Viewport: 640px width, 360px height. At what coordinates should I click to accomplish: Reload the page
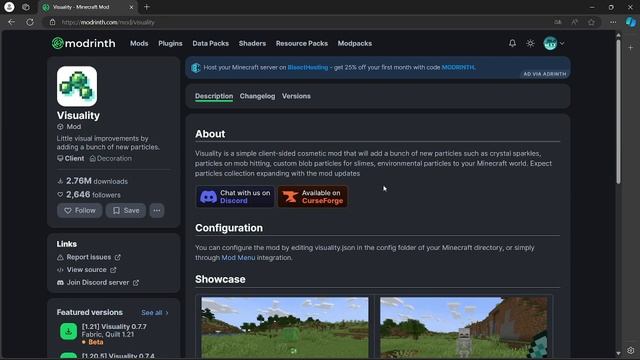[30, 22]
